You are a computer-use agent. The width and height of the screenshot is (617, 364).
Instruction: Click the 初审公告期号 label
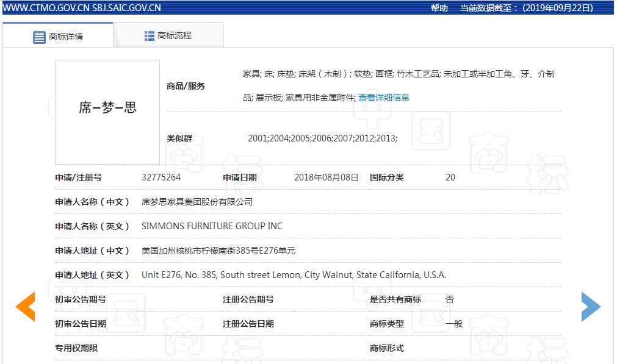(x=81, y=299)
